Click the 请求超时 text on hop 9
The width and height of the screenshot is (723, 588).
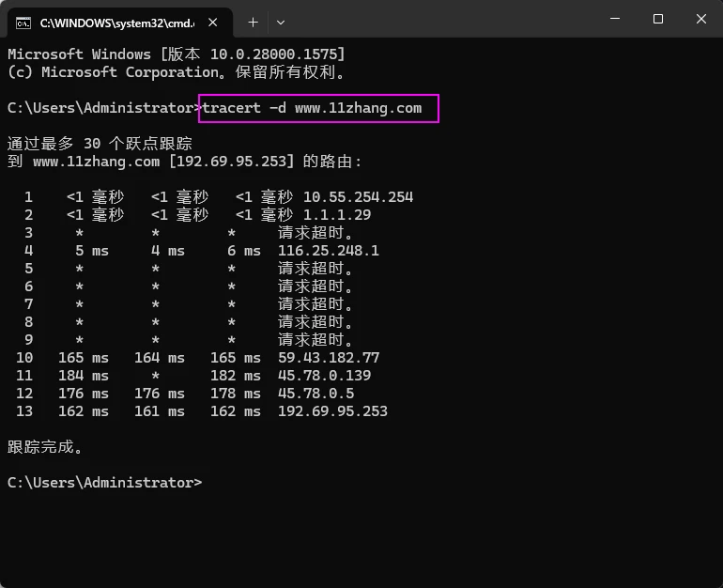[315, 340]
